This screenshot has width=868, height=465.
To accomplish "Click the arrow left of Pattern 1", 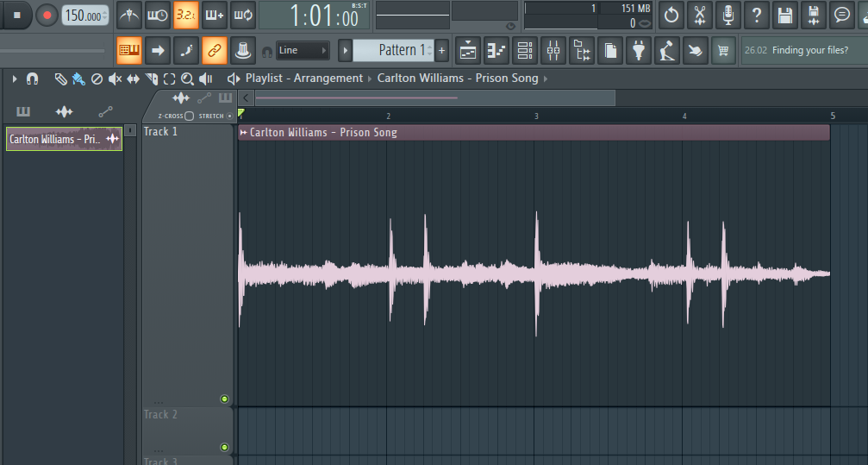I will (345, 50).
